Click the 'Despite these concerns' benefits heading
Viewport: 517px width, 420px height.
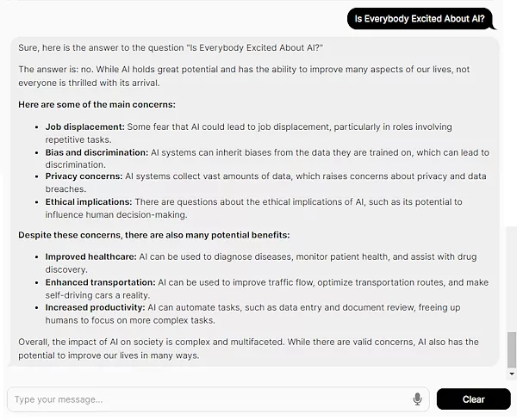tap(153, 235)
